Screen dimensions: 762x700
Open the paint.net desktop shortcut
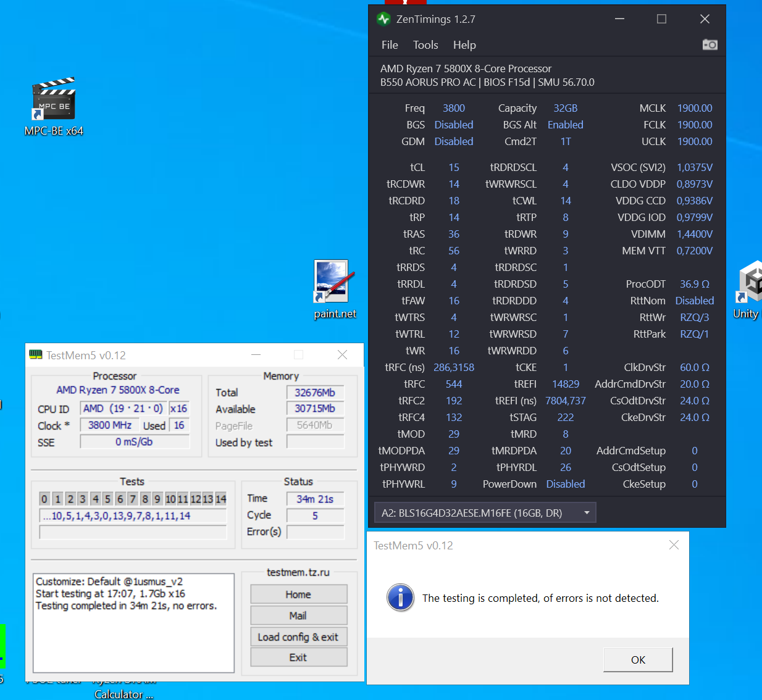pos(335,289)
